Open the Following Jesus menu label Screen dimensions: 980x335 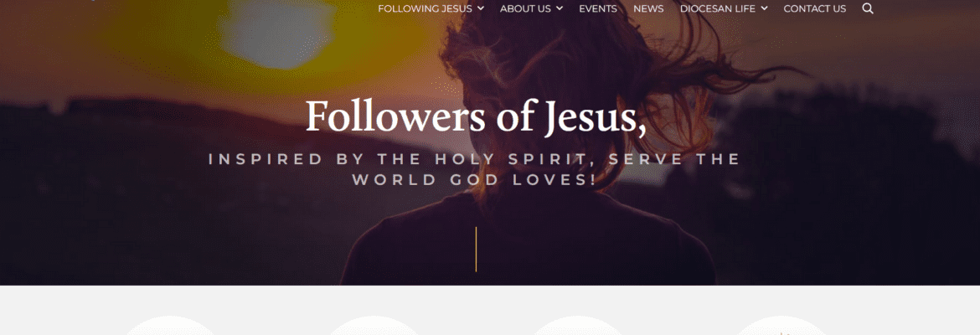pyautogui.click(x=425, y=8)
